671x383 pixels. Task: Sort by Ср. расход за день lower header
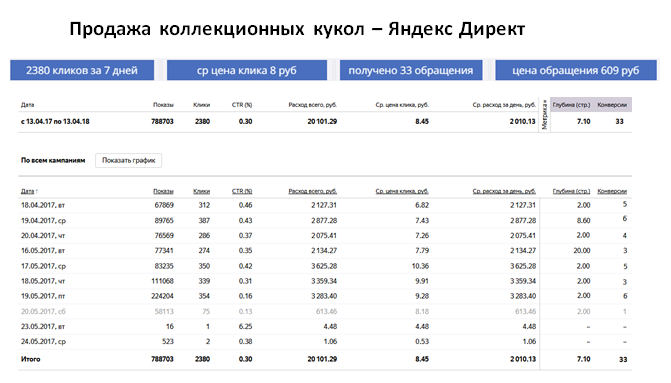tap(504, 191)
